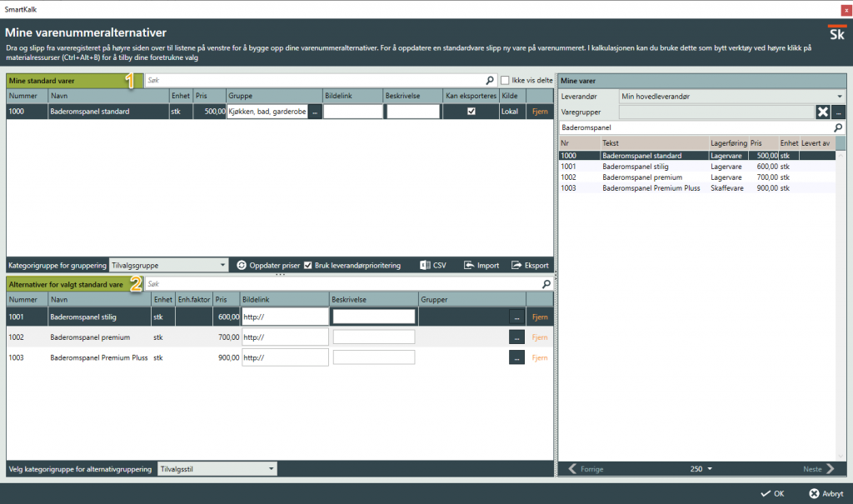
Task: Toggle Kan eksporteres for Baderomspanel standard
Action: coord(471,112)
